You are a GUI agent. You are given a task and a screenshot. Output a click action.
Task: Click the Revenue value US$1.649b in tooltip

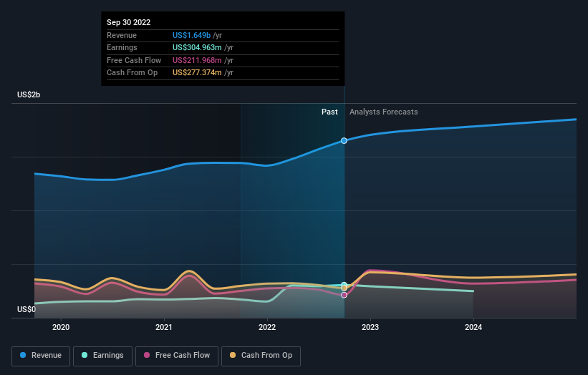(192, 35)
